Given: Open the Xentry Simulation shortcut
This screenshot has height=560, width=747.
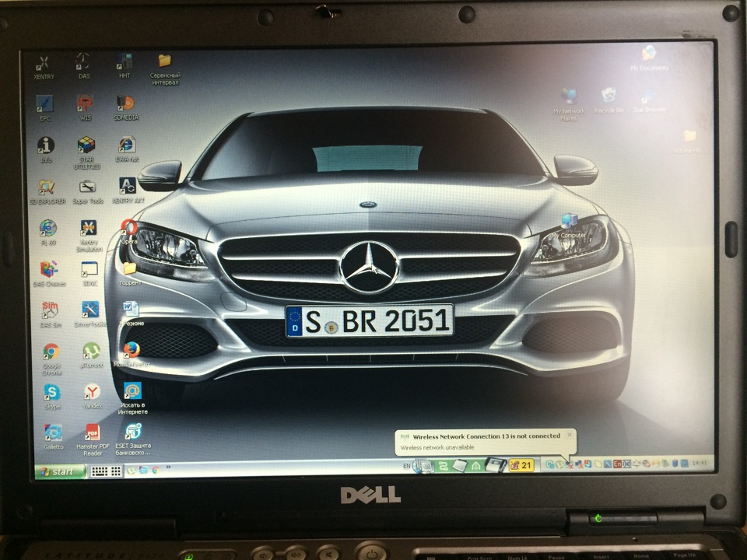Looking at the screenshot, I should pyautogui.click(x=89, y=236).
